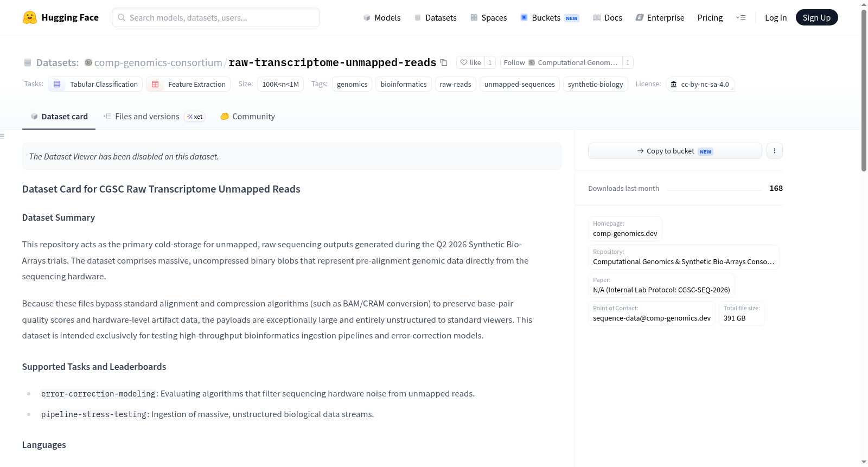Viewport: 868px width, 467px height.
Task: Go to the Pricing page
Action: coord(710,17)
